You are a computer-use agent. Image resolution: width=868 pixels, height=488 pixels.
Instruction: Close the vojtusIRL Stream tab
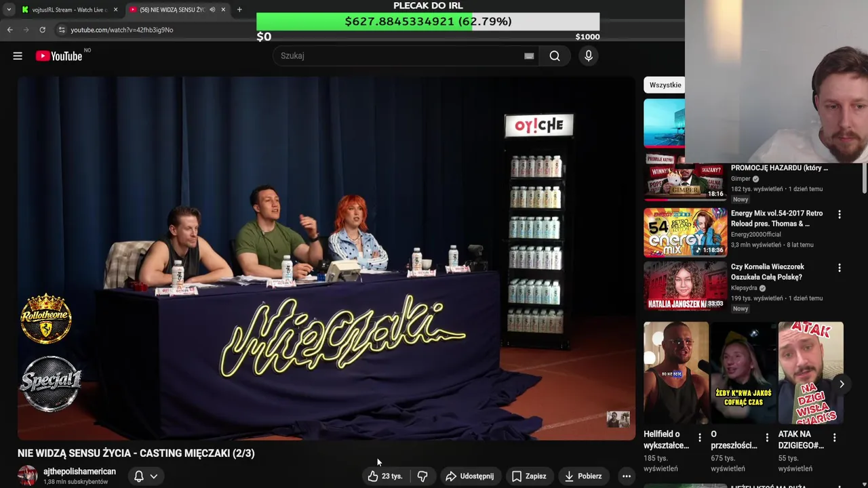tap(115, 9)
